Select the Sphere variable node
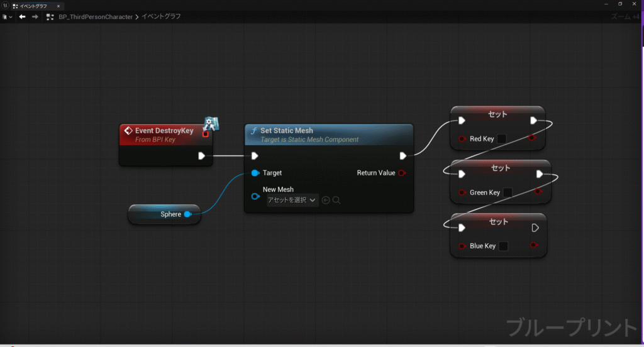Image resolution: width=644 pixels, height=347 pixels. [164, 214]
